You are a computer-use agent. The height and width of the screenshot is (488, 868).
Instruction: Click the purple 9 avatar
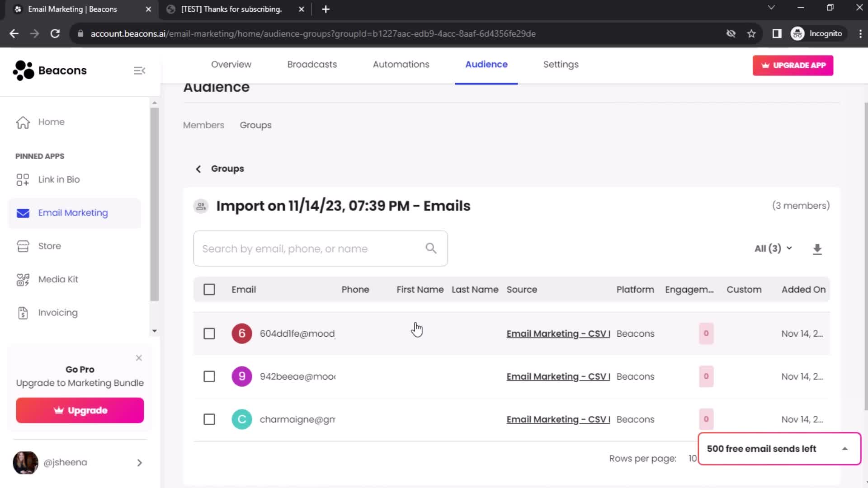pos(242,376)
